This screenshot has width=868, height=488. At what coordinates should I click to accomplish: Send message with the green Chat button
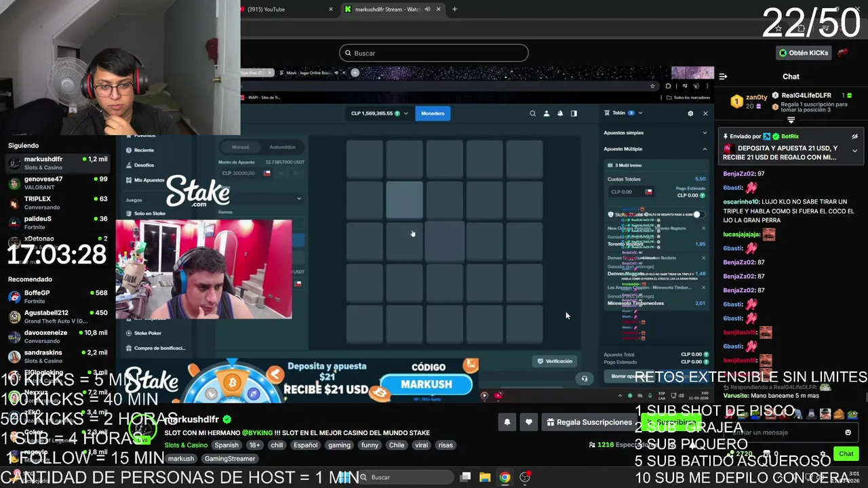[846, 453]
